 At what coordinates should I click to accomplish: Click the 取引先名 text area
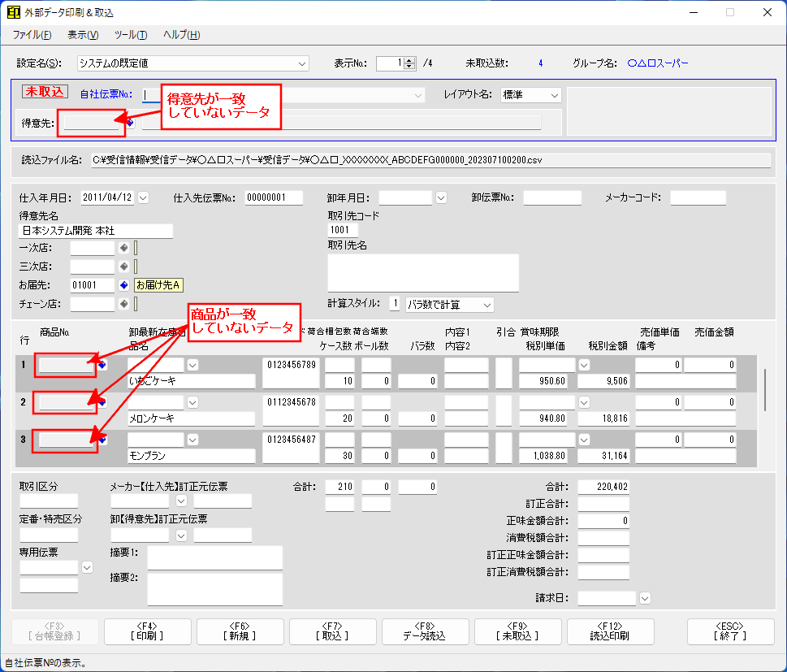pos(423,273)
